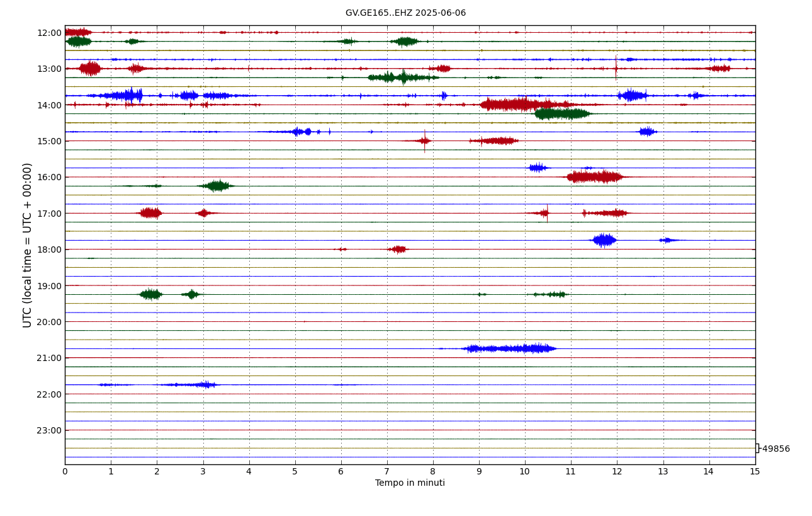
Task: Select the blue burst above 15:00 near minute 12.5
Action: click(x=648, y=132)
